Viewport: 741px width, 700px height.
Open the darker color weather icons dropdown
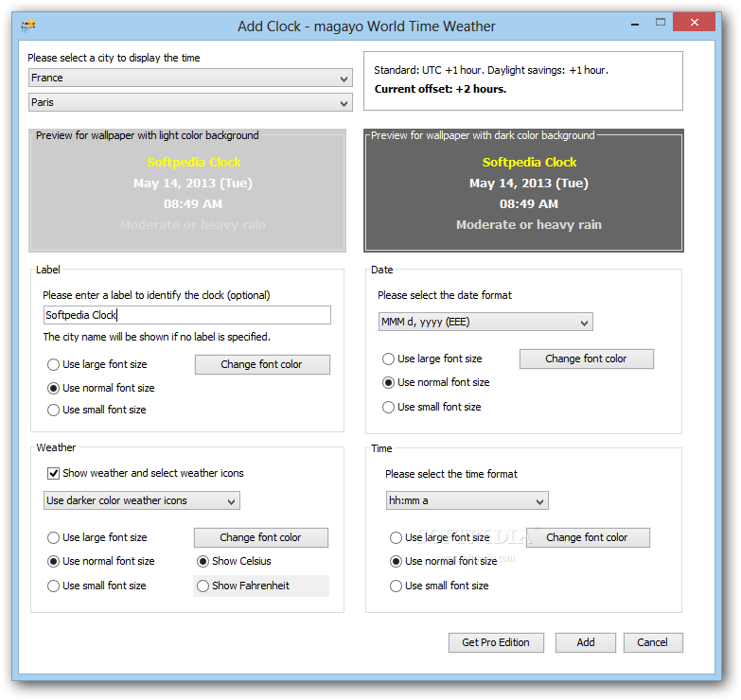click(142, 500)
